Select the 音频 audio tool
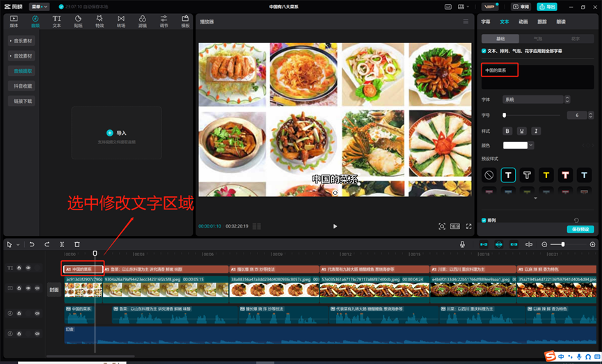602x364 pixels. 35,22
